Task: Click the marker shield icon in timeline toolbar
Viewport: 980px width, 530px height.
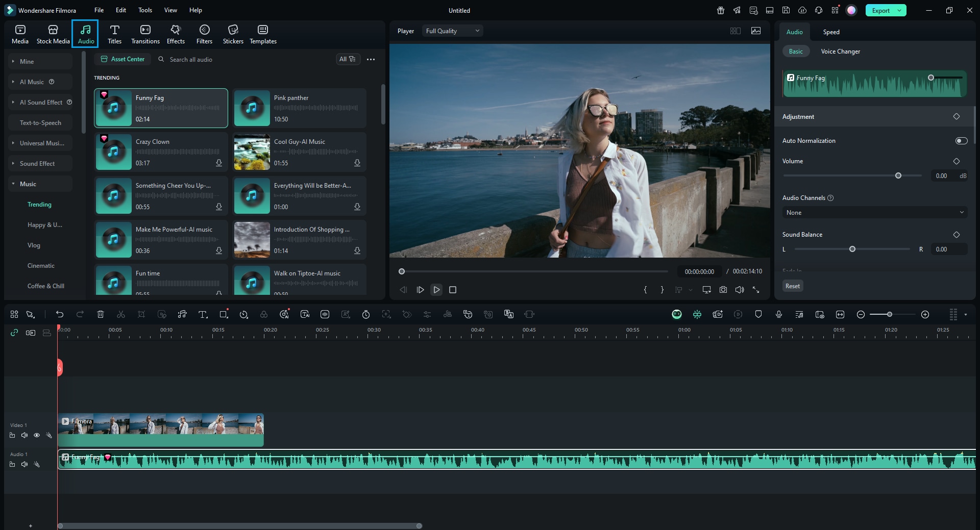Action: (758, 314)
